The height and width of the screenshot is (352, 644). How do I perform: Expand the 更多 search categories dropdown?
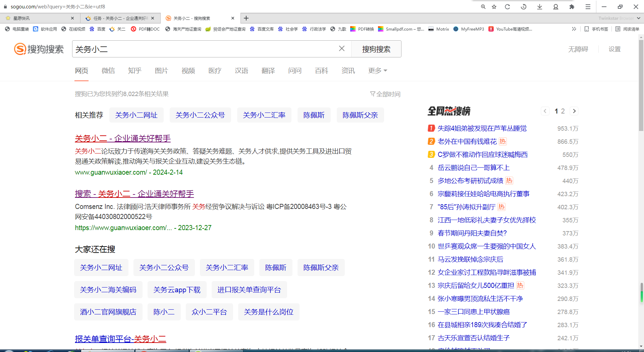click(x=377, y=71)
